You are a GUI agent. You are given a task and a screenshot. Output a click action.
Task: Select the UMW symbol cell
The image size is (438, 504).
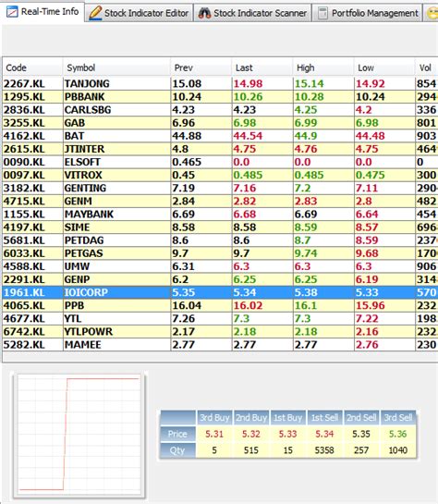point(116,266)
